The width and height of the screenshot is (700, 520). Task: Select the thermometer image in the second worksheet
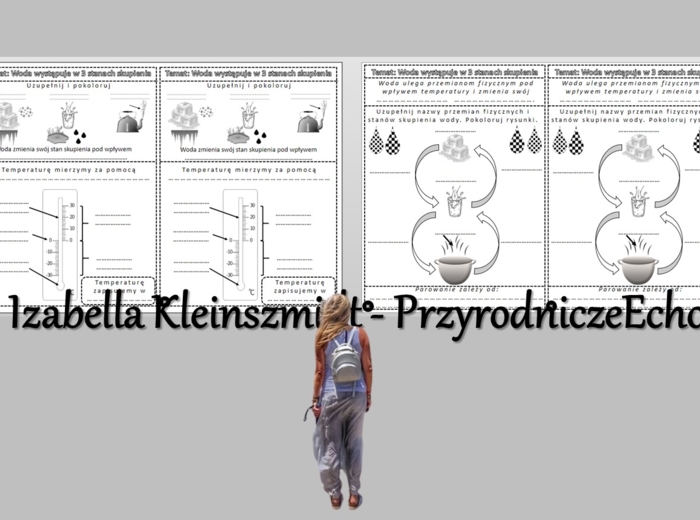[240, 245]
